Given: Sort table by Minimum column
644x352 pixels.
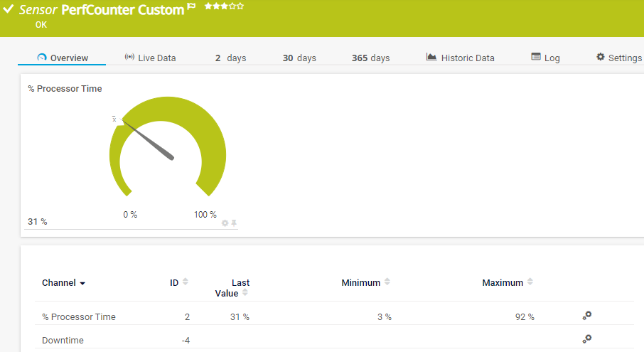Looking at the screenshot, I should coord(387,282).
